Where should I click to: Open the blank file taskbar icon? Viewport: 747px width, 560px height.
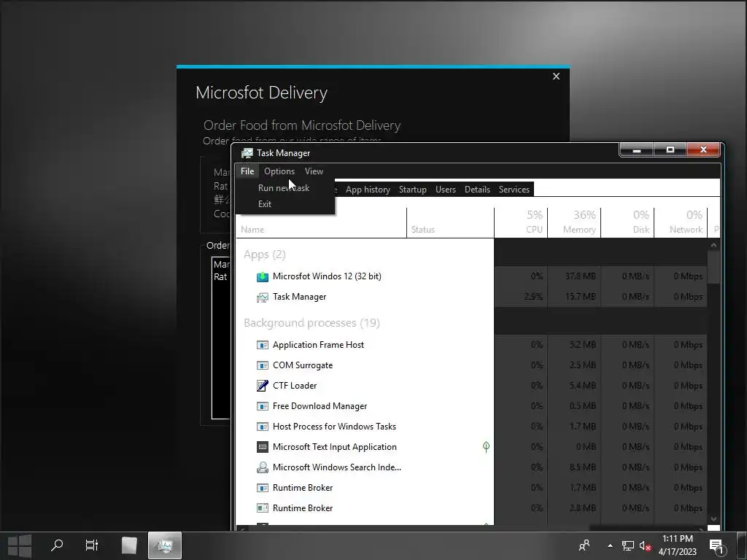[x=129, y=545]
